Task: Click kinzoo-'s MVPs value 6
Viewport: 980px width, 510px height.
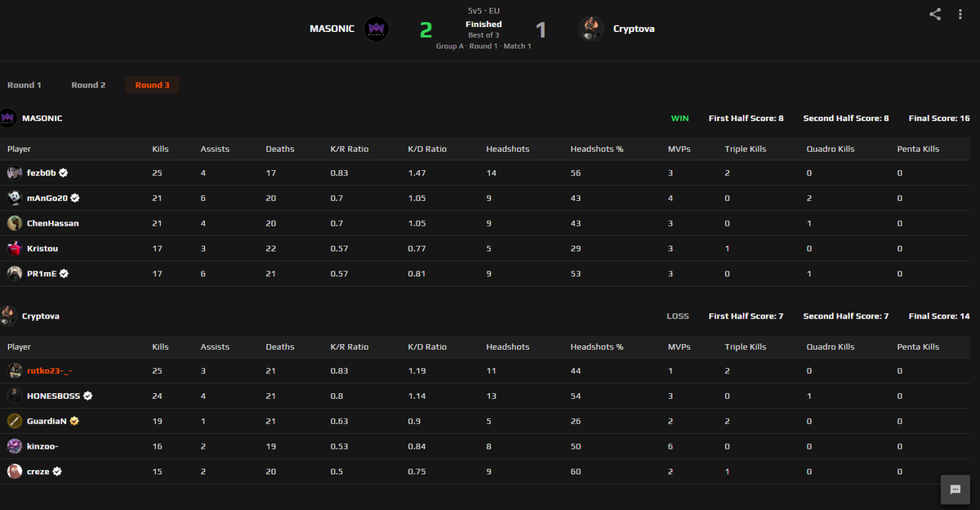Action: pyautogui.click(x=670, y=446)
